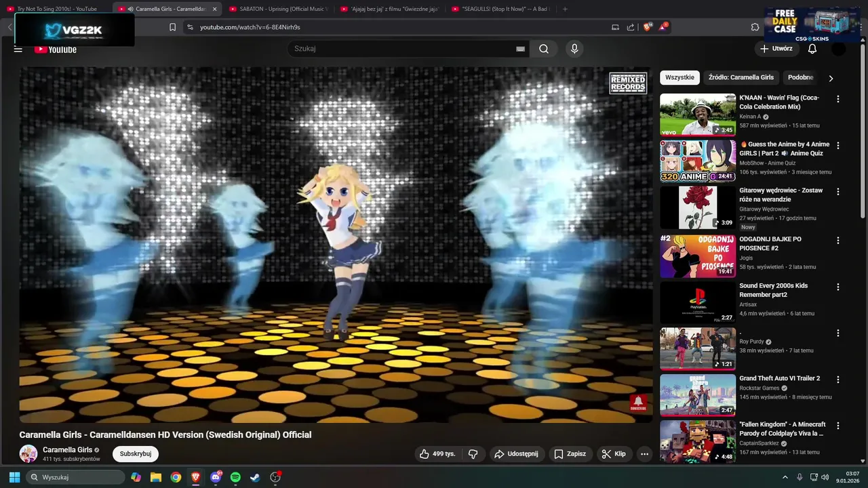
Task: Click the subscribe bell watermark on video
Action: coord(638,403)
